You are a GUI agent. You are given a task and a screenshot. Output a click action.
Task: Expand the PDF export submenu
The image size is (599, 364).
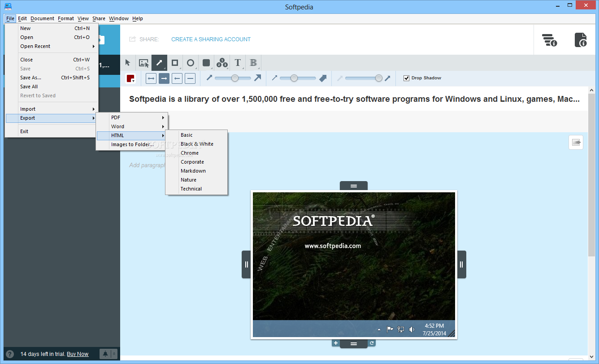click(x=132, y=117)
